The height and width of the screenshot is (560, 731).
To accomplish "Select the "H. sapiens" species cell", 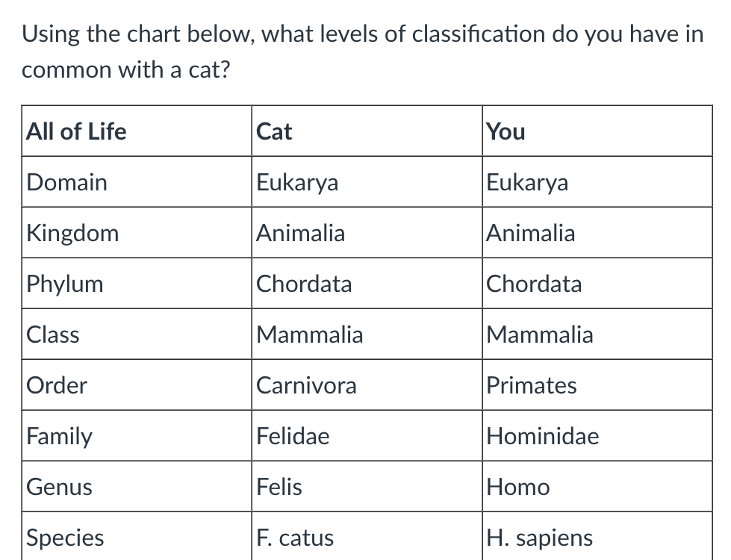I will point(540,538).
